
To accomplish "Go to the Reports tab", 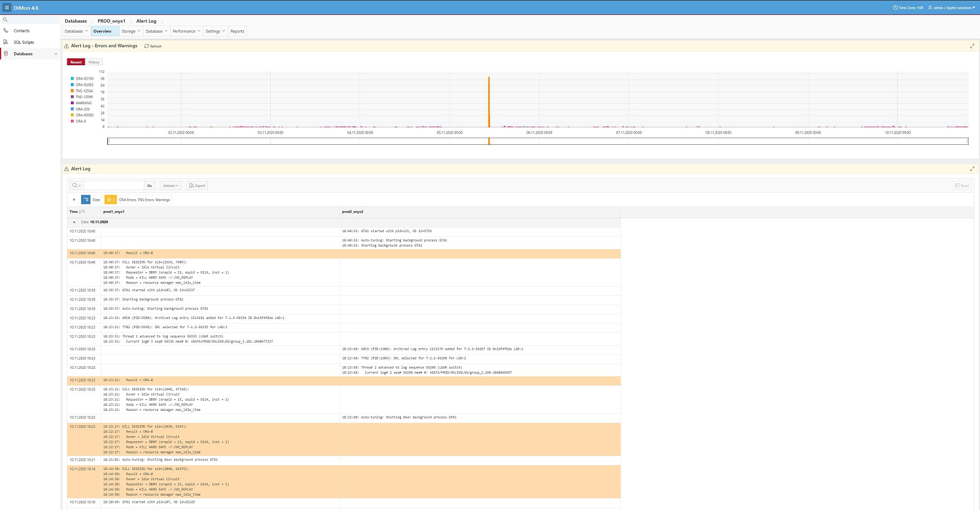I will pos(237,31).
